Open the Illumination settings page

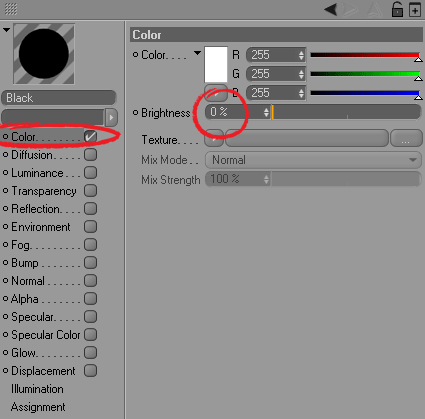tap(37, 389)
